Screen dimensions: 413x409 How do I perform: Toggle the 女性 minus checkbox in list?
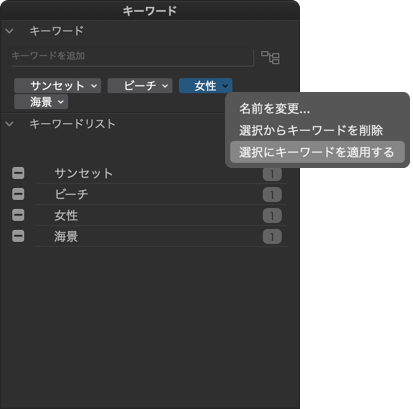point(18,215)
